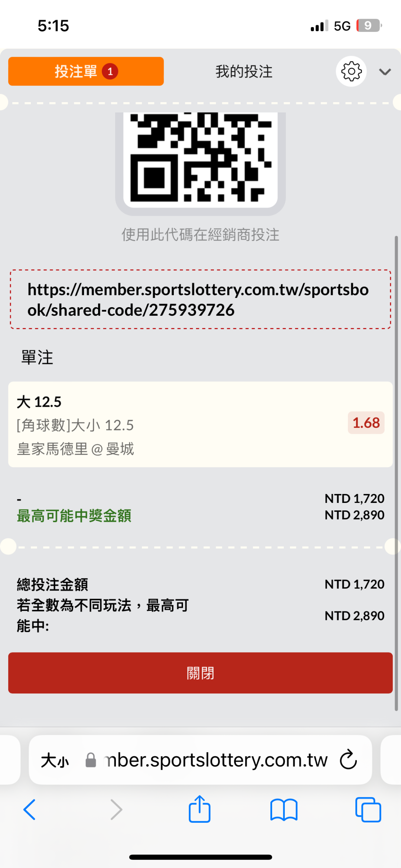Select the 1.68 odds badge
The height and width of the screenshot is (868, 401).
pos(366,423)
